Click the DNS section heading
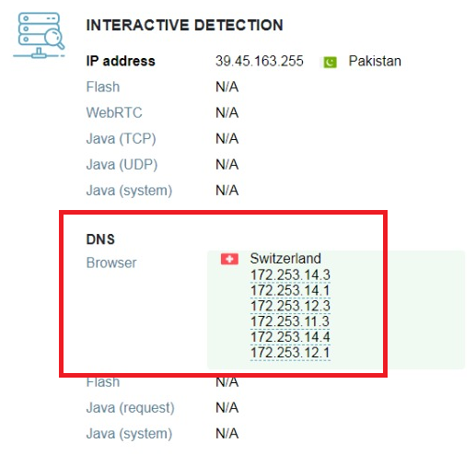 [x=100, y=239]
